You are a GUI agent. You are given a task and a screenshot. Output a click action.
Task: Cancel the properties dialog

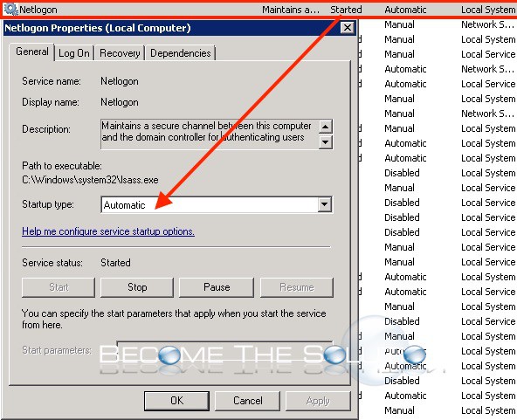(248, 401)
